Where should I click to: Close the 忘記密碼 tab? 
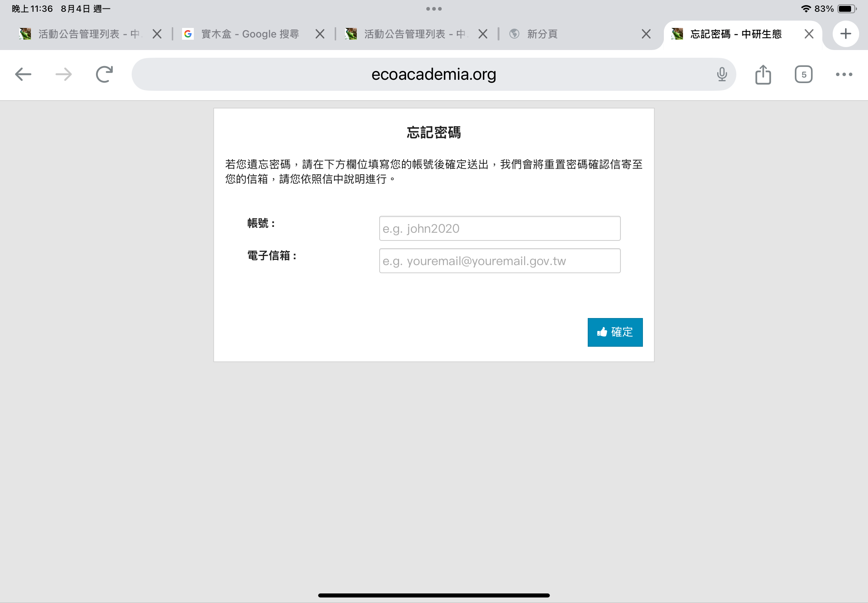pos(809,34)
